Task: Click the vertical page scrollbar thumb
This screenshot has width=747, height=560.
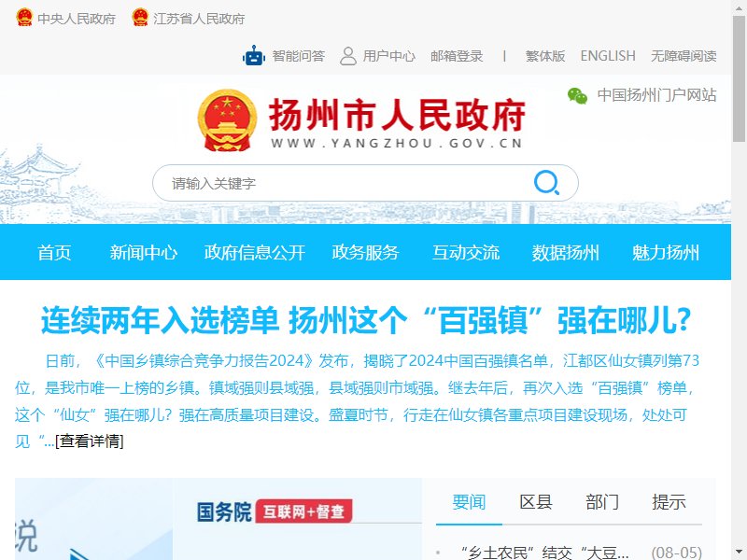Action: click(x=739, y=78)
